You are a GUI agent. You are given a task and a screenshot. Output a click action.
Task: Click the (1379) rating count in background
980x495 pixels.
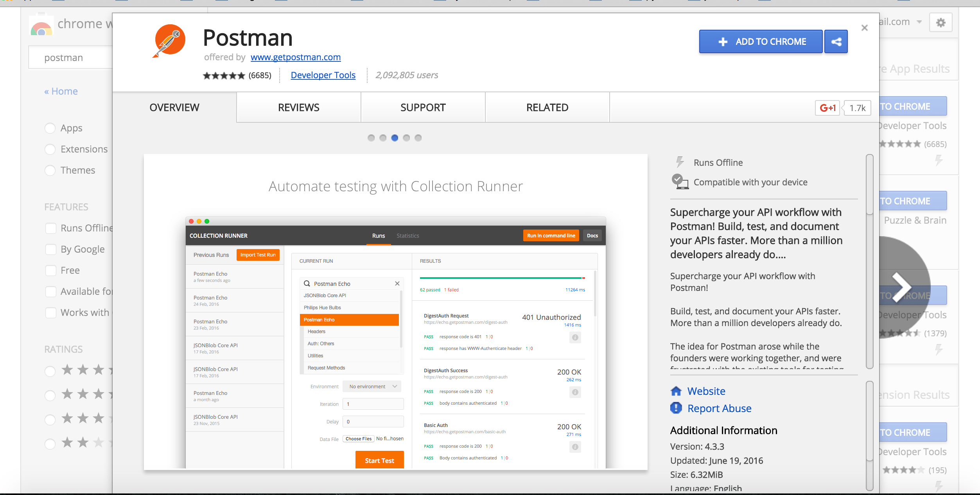pos(935,333)
